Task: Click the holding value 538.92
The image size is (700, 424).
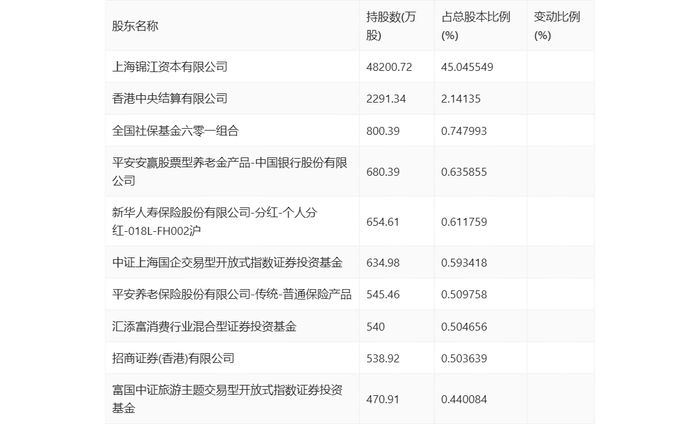Action: 383,358
